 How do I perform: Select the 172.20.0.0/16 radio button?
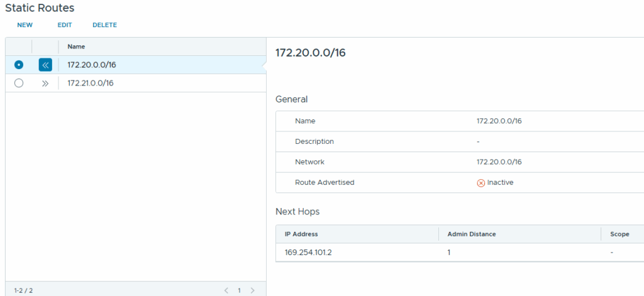tap(19, 65)
